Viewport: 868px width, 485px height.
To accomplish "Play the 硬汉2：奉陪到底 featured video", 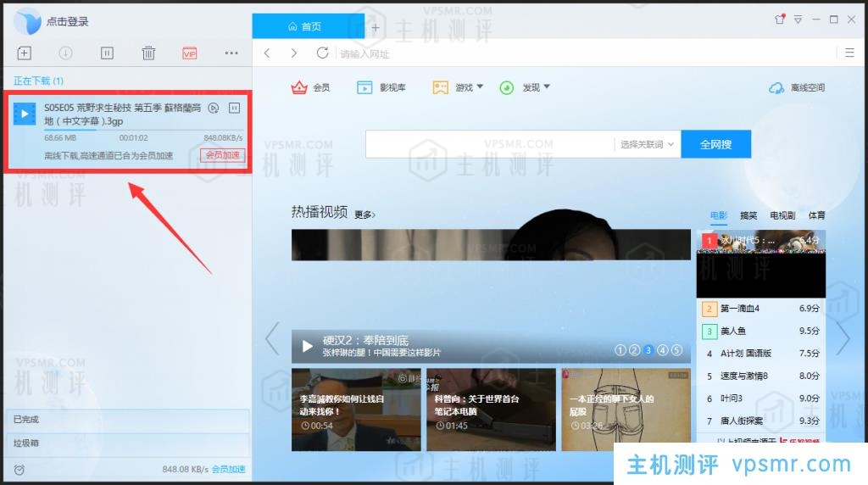I will point(308,347).
